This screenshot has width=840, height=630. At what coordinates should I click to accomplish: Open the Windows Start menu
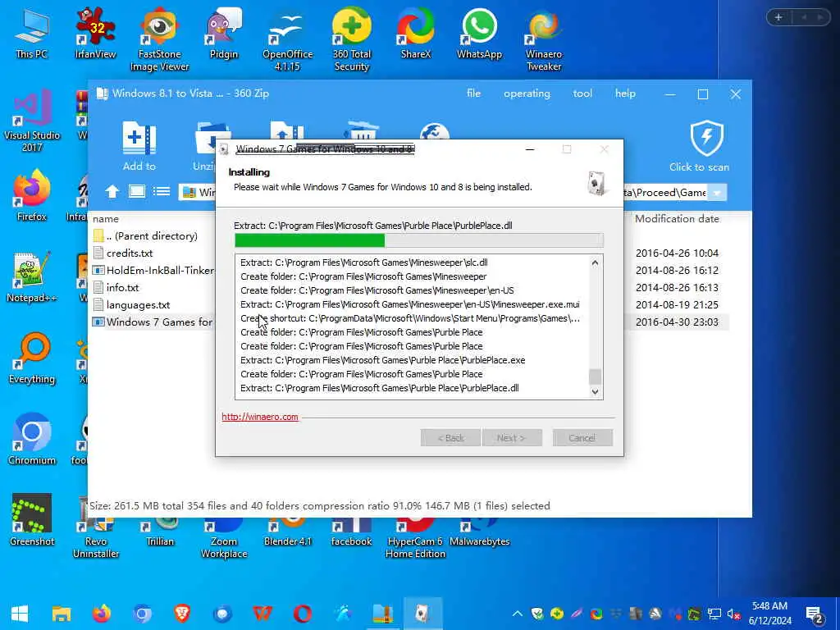pyautogui.click(x=20, y=614)
